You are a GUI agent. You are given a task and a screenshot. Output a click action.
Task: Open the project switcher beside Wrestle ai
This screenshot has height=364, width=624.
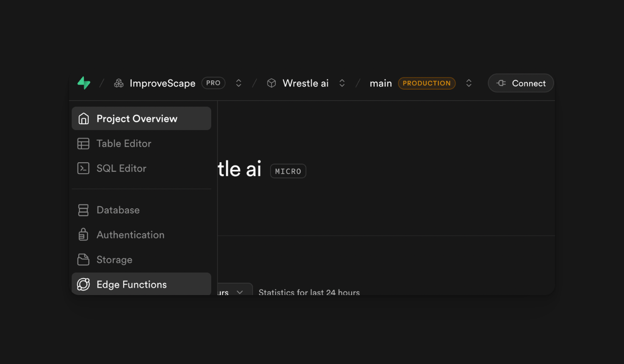click(x=342, y=83)
